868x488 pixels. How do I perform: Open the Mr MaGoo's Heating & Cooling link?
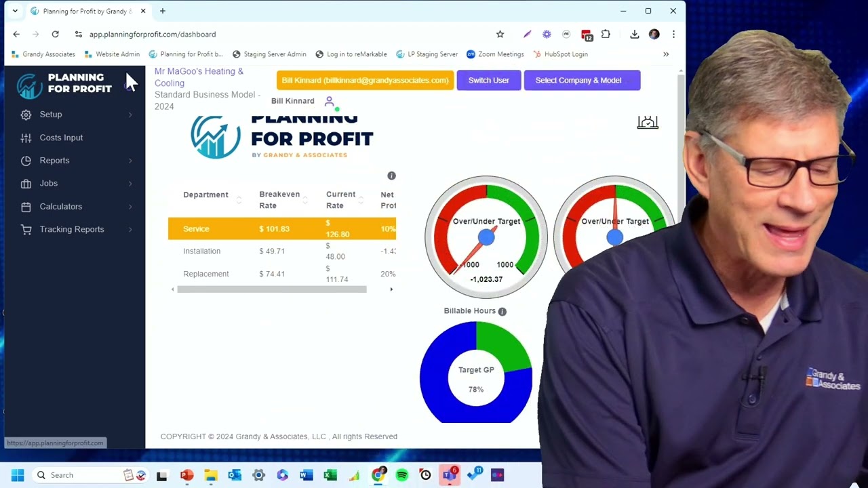click(x=199, y=77)
